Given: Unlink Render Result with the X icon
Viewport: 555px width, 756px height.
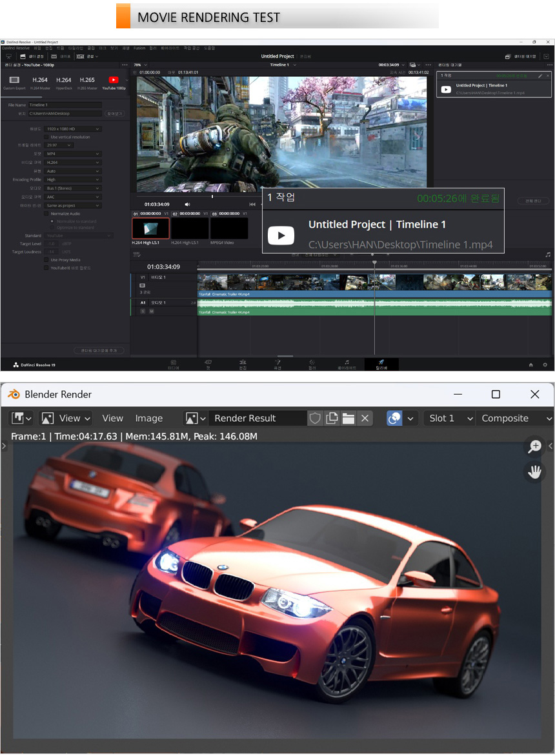Looking at the screenshot, I should (x=365, y=419).
